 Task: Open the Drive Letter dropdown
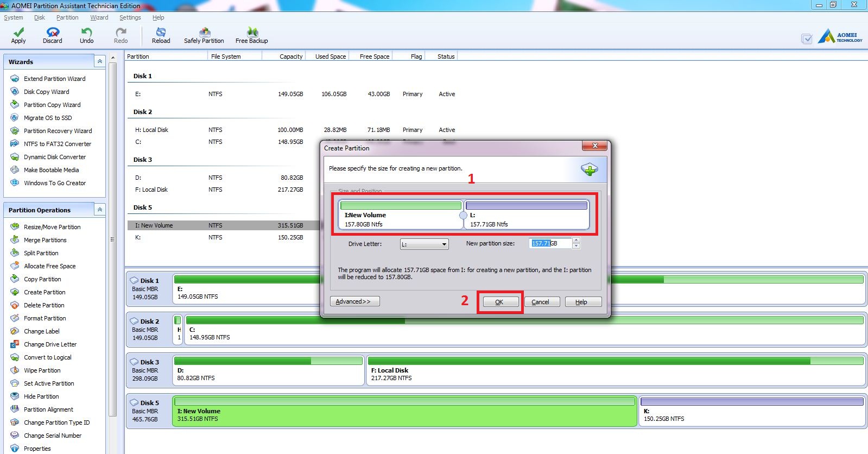(424, 244)
